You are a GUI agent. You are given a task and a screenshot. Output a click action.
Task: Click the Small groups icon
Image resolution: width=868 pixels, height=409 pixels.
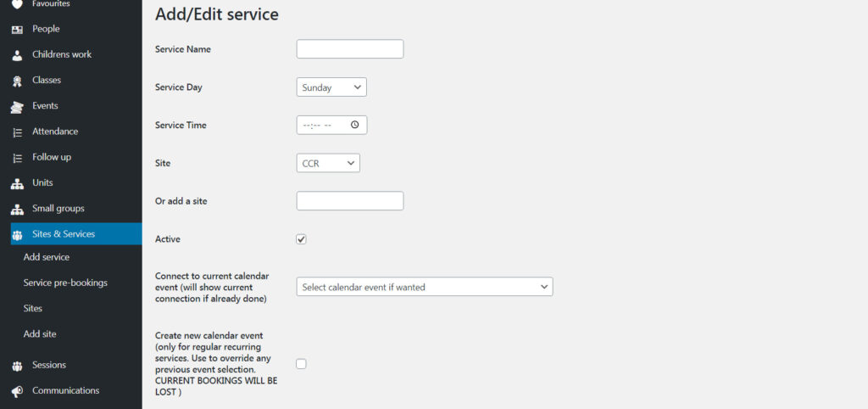pos(17,209)
